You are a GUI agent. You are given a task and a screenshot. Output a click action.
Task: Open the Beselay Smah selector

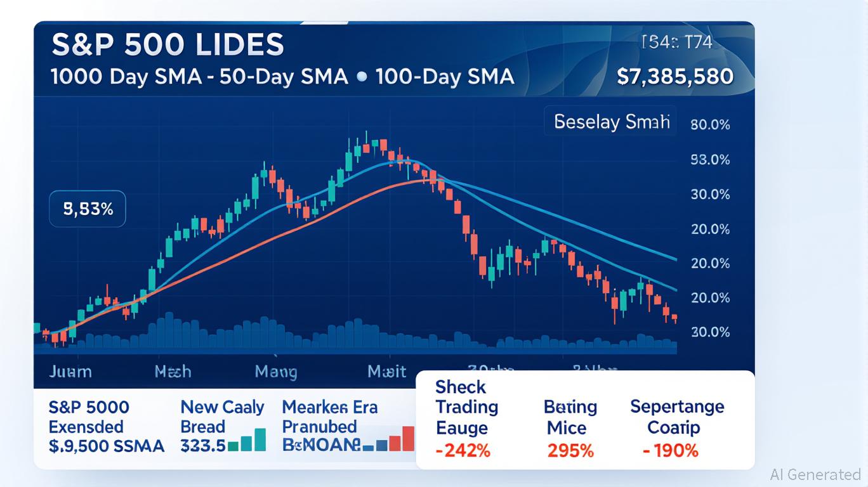[x=611, y=121]
